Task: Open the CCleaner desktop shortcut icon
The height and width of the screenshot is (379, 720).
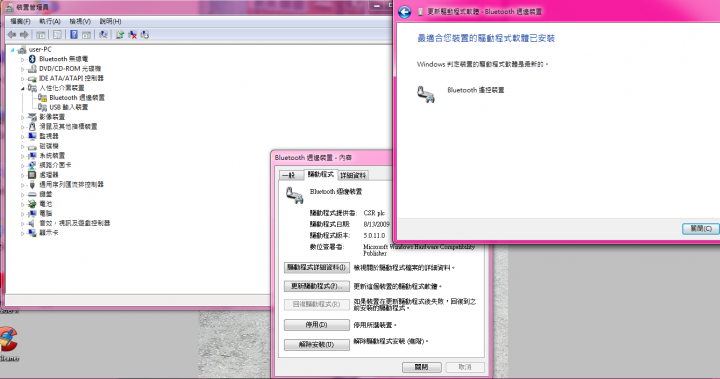Action: 8,339
